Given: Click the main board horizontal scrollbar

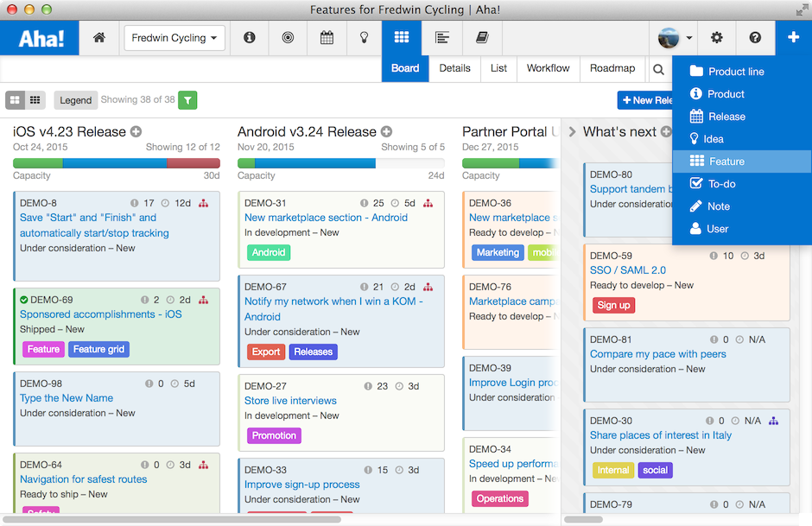Looking at the screenshot, I should coord(172,519).
